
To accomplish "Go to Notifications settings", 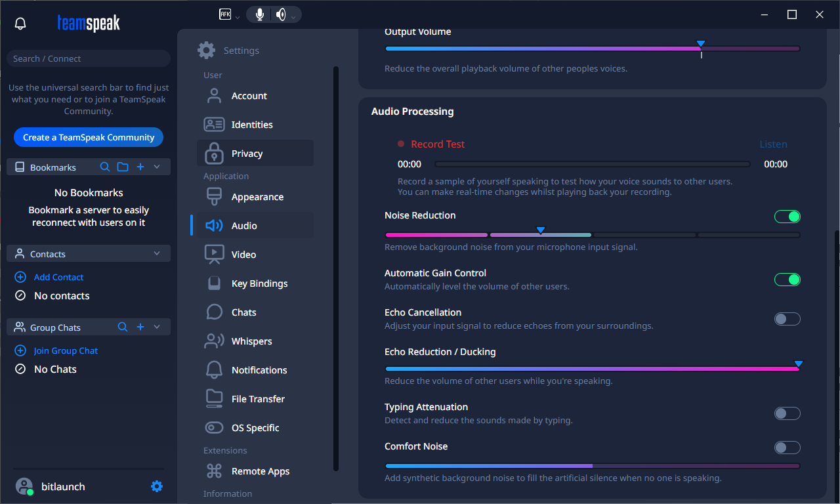I will click(259, 370).
